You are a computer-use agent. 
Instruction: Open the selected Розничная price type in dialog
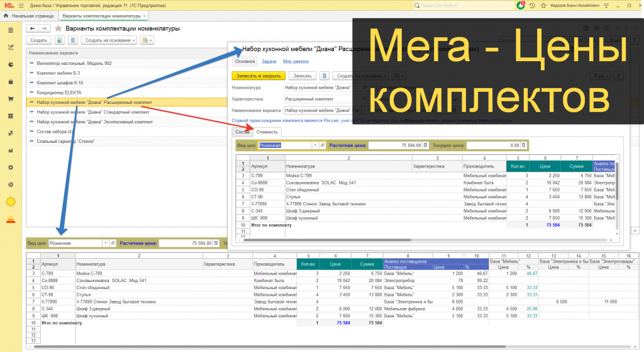(323, 145)
